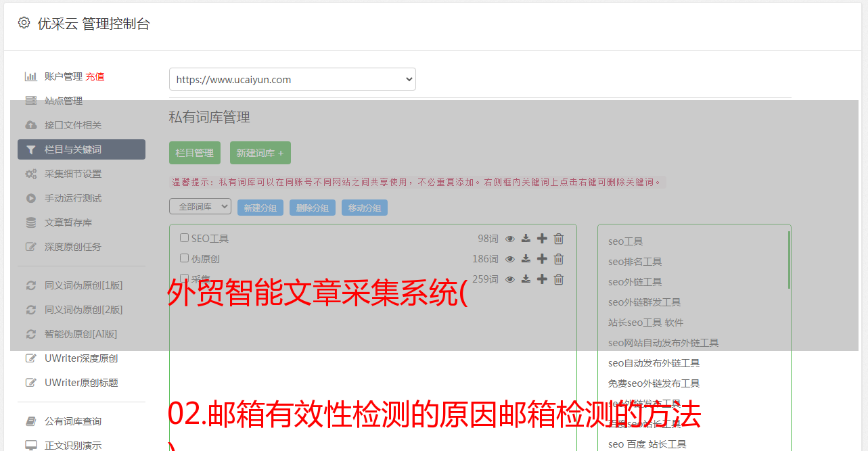Click the refresh icon beside 同义词伪原创[1版]
The width and height of the screenshot is (868, 451).
pos(30,285)
